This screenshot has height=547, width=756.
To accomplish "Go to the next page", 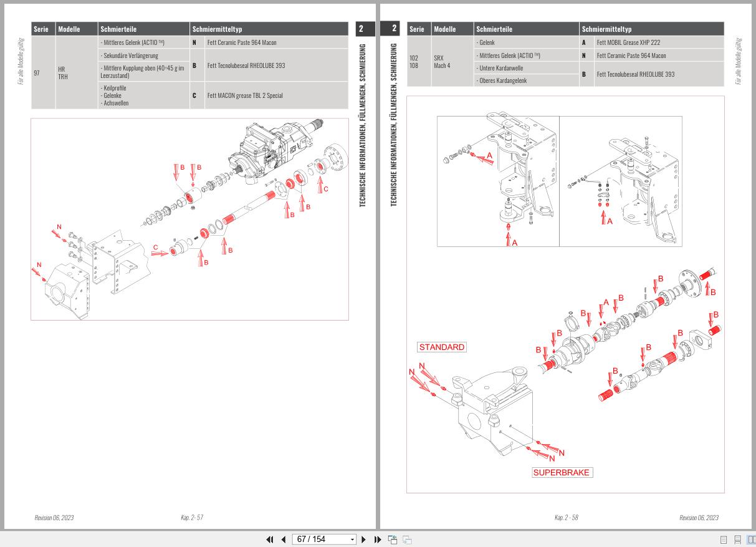I will tap(364, 540).
